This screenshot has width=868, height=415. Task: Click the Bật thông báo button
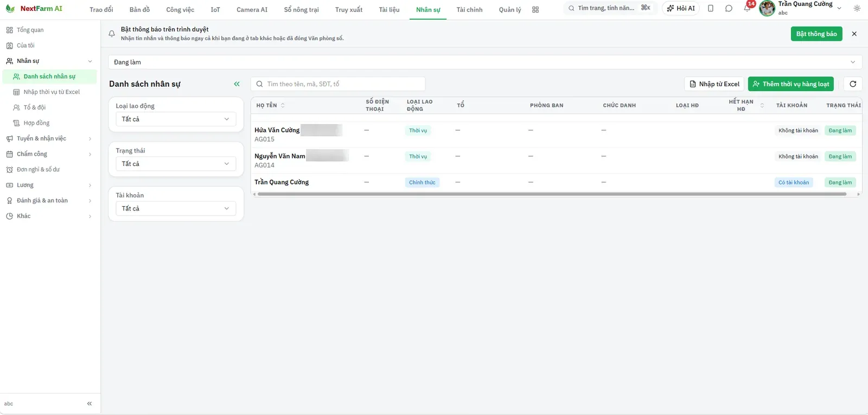tap(816, 34)
